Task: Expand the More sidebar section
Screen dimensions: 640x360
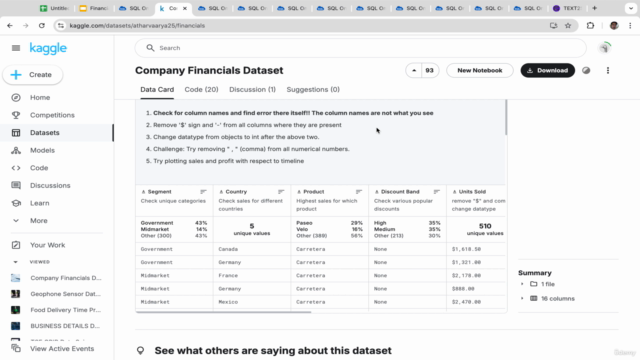Action: tap(38, 220)
